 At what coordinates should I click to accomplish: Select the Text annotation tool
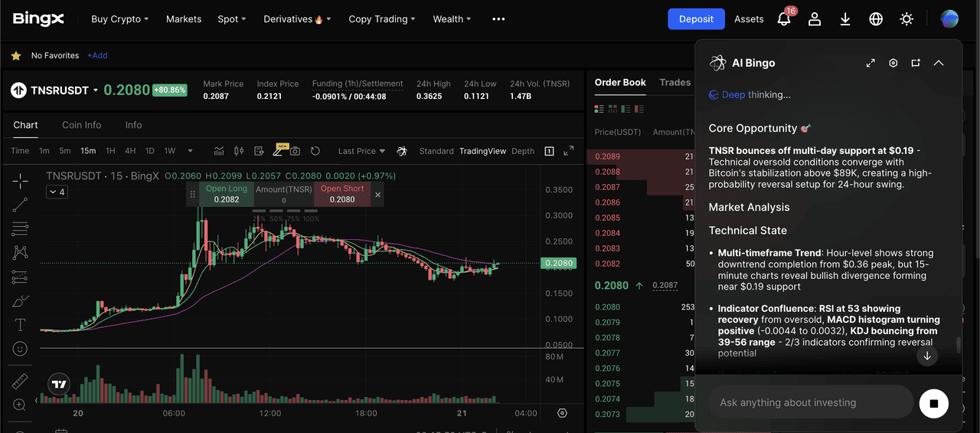pyautogui.click(x=21, y=325)
